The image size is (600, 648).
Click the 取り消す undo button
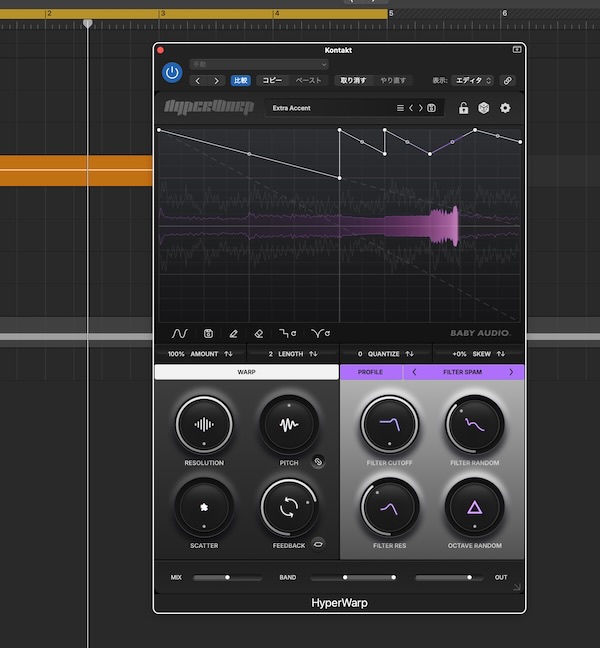353,81
